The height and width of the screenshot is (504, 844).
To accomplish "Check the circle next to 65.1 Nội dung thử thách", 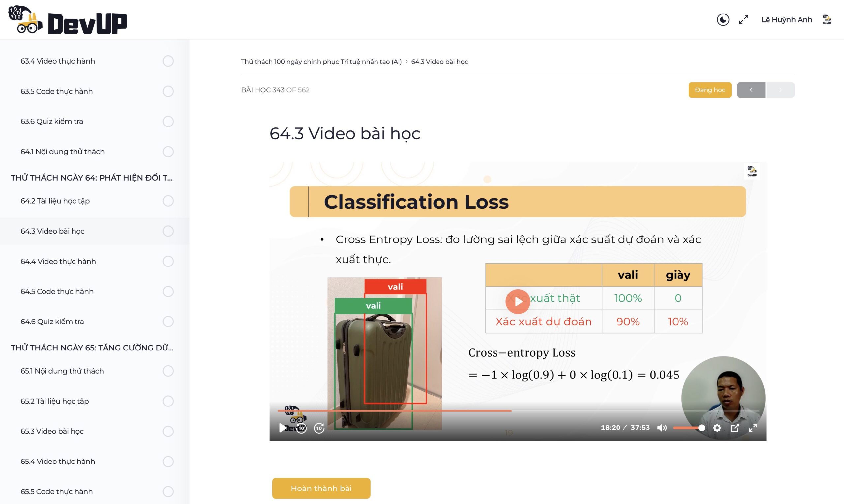I will (168, 371).
